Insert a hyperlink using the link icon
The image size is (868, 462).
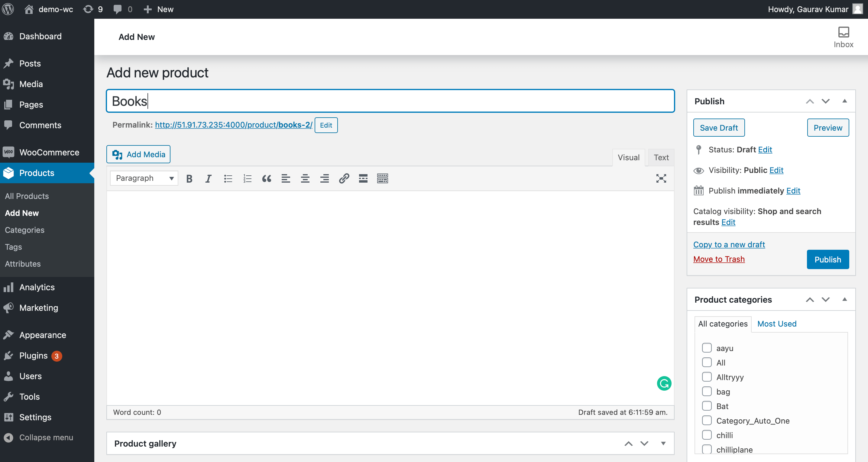click(x=344, y=178)
